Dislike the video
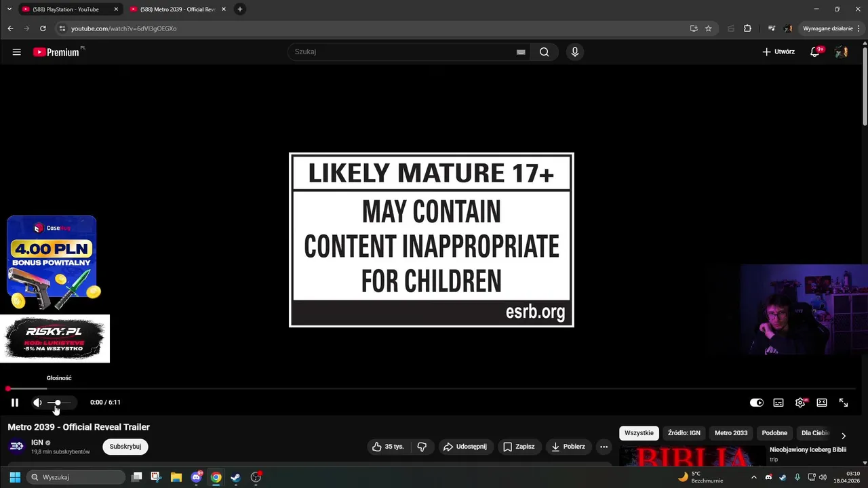868x488 pixels. tap(422, 447)
